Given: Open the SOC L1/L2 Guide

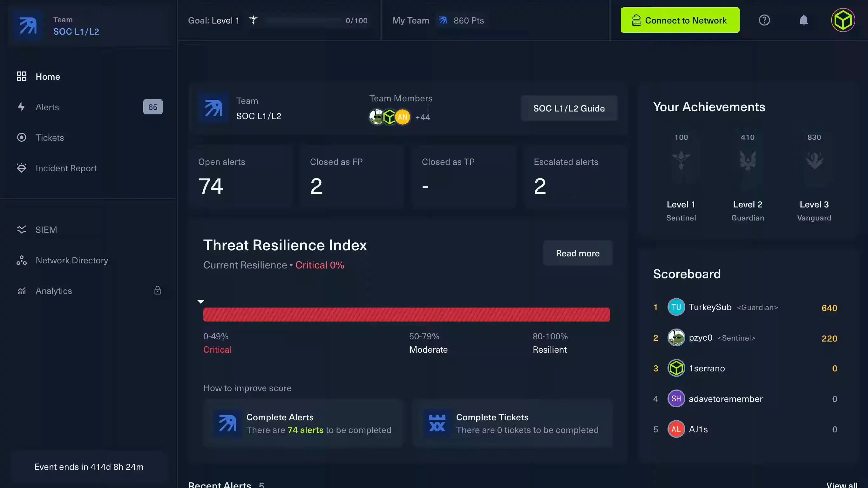Looking at the screenshot, I should point(568,108).
